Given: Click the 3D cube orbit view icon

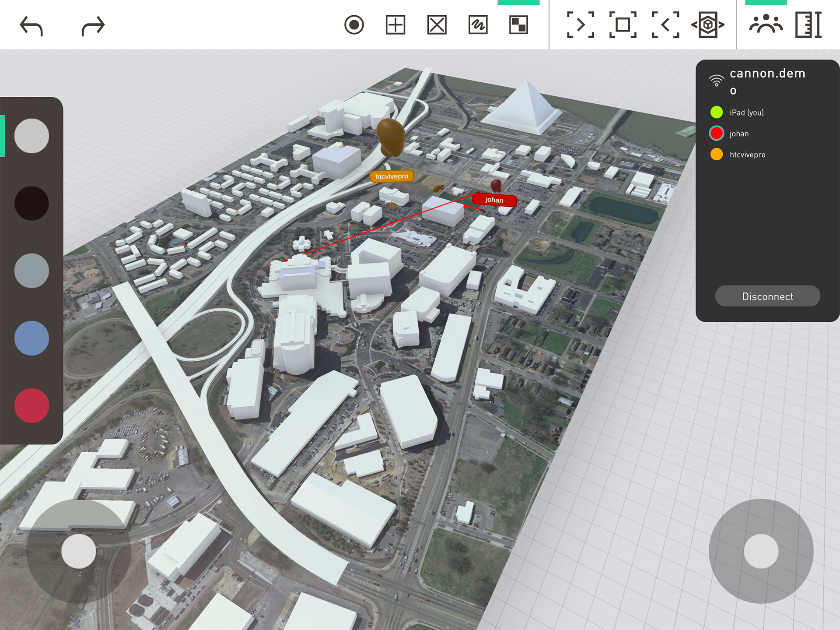Looking at the screenshot, I should [707, 25].
